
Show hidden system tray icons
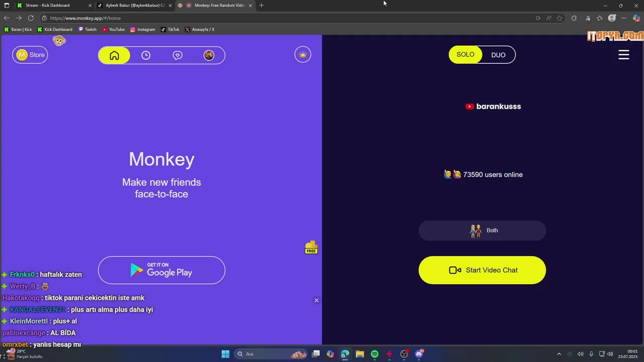(x=558, y=354)
